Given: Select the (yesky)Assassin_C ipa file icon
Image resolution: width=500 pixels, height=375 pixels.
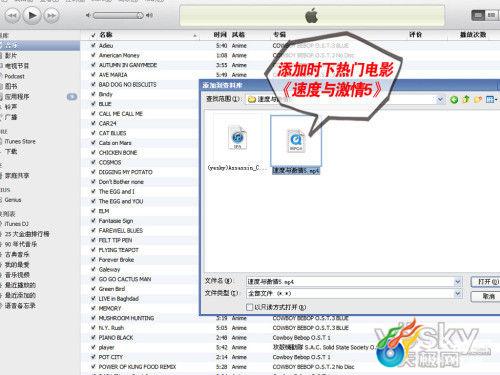Looking at the screenshot, I should click(x=237, y=137).
